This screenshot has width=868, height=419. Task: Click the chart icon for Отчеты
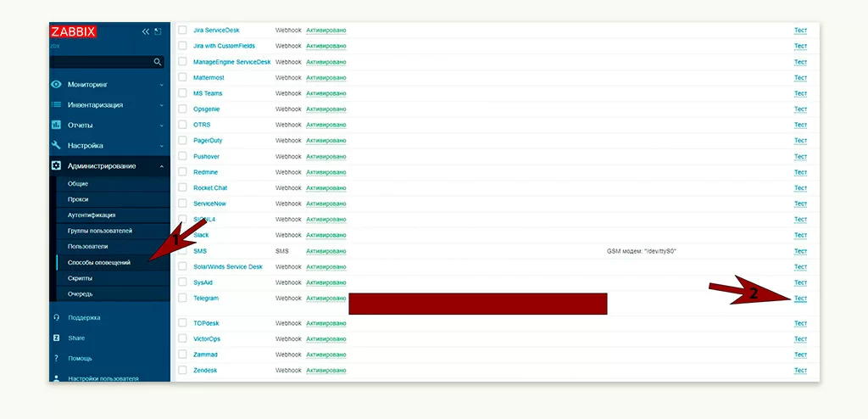tap(56, 126)
